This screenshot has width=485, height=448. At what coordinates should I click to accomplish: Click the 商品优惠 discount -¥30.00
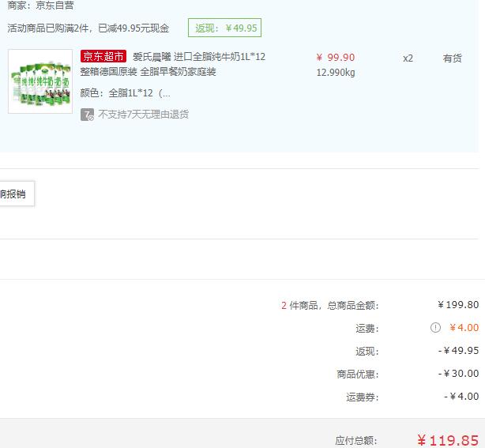(459, 374)
